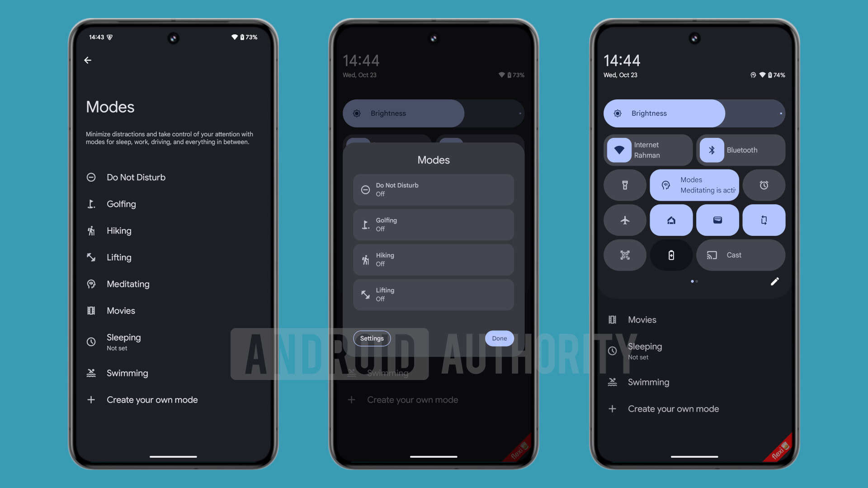
Task: Select the Swimming mode icon
Action: pyautogui.click(x=91, y=372)
